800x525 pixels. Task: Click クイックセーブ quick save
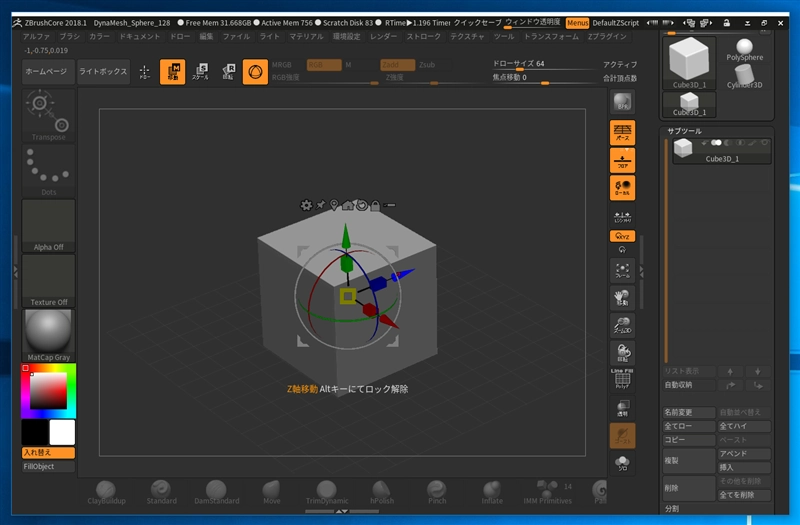tap(478, 23)
